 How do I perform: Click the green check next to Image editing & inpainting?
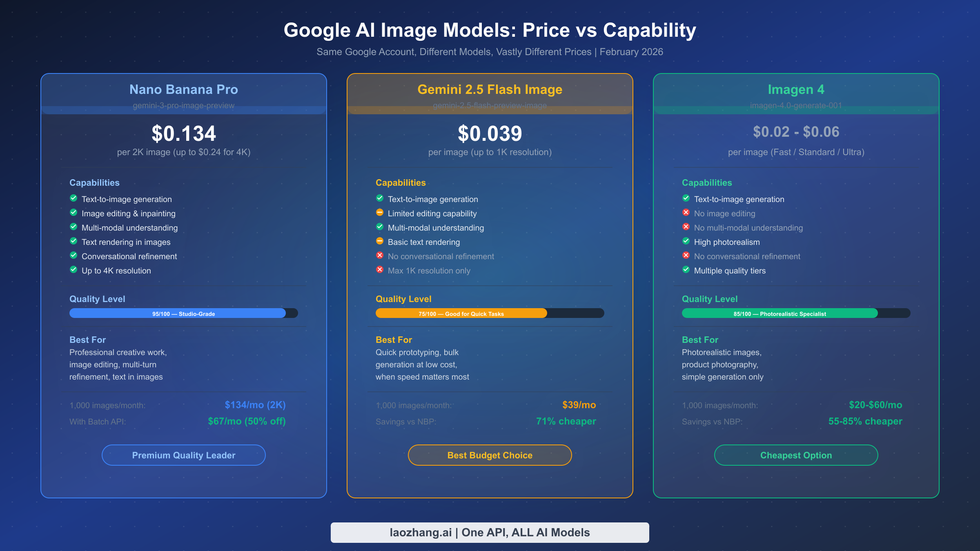click(73, 213)
